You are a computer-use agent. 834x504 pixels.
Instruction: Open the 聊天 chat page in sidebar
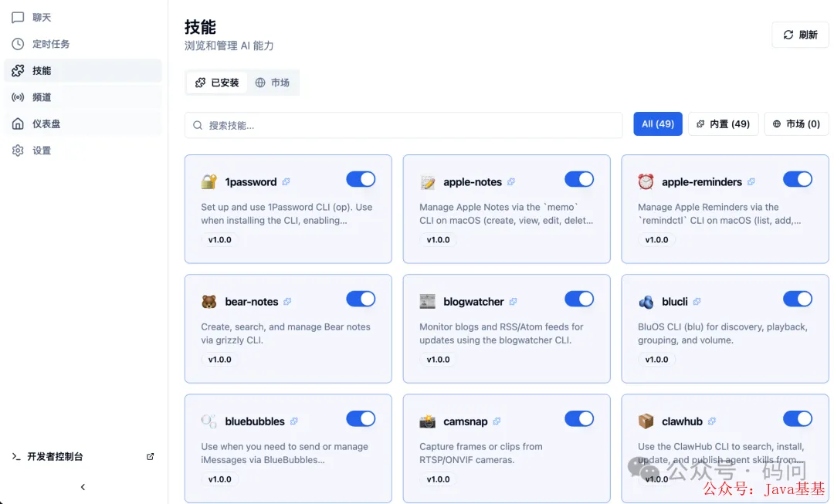(83, 18)
